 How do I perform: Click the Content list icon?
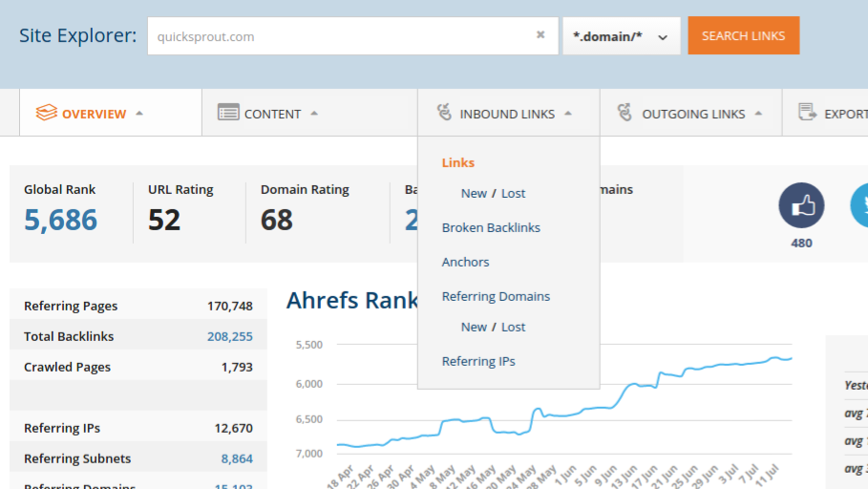tap(228, 113)
